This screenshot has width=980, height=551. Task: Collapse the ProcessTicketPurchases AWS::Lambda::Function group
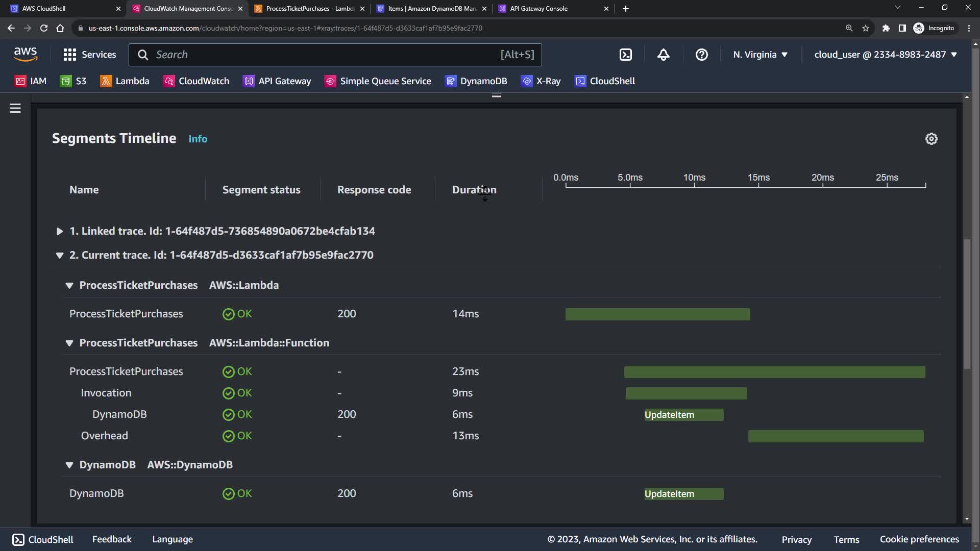[x=69, y=343]
